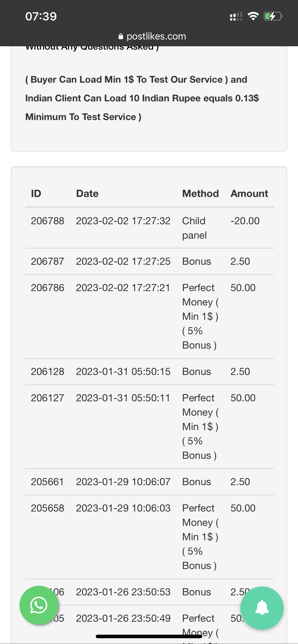Select the Amount column header
This screenshot has width=298, height=644.
[x=249, y=194]
